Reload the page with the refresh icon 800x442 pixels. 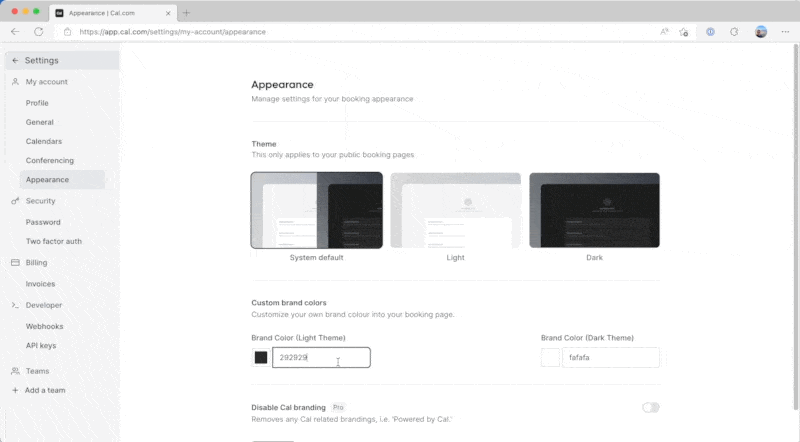[x=38, y=32]
